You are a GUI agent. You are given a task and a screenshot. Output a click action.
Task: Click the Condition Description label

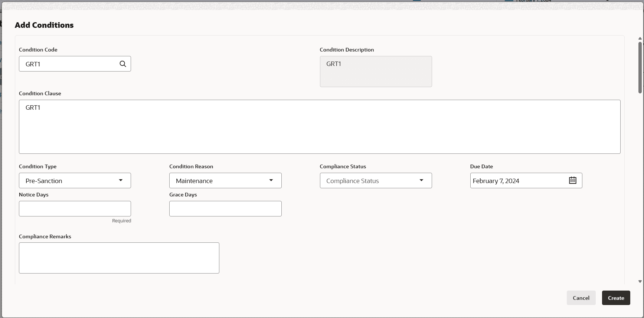tap(347, 50)
